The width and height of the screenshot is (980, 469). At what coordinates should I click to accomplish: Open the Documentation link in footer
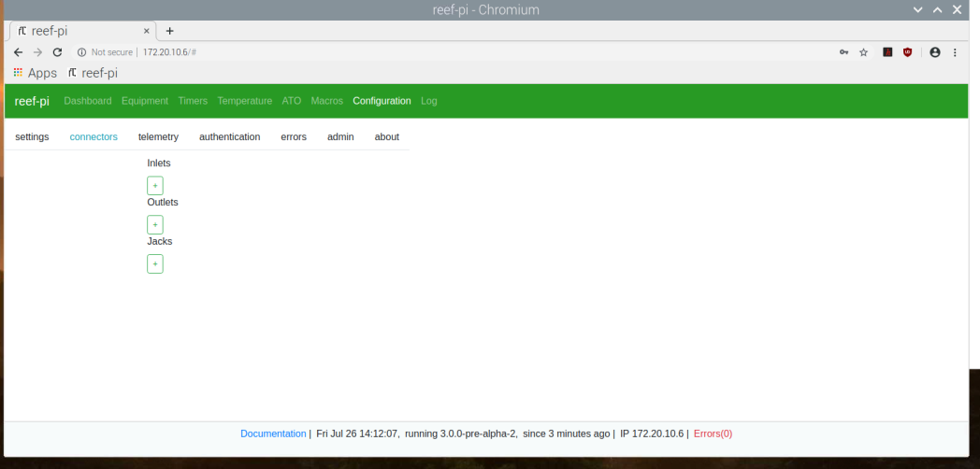point(273,433)
